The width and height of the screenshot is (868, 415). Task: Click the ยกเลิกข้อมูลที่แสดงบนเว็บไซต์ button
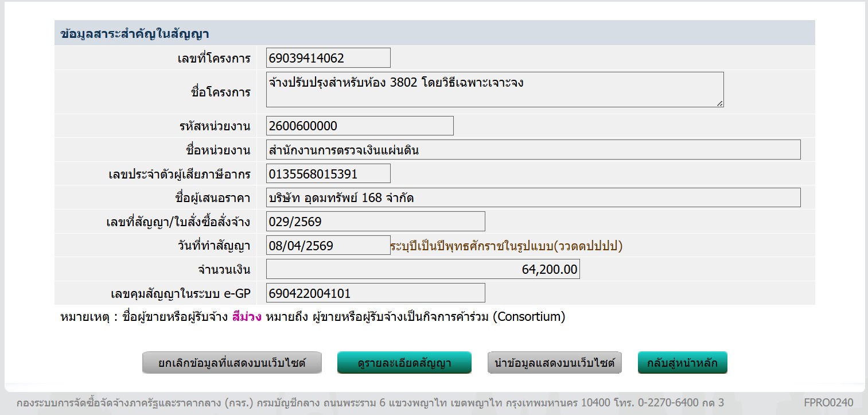coord(231,362)
